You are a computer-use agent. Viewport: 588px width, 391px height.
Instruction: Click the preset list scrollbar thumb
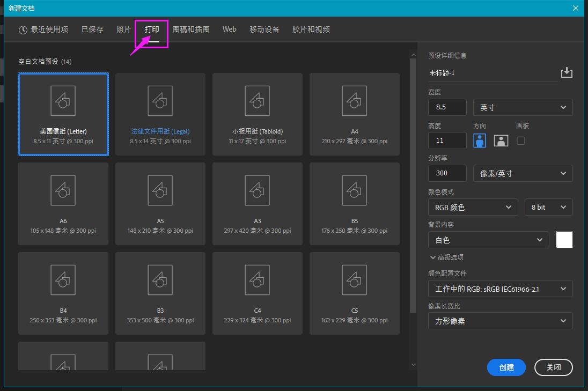413,186
